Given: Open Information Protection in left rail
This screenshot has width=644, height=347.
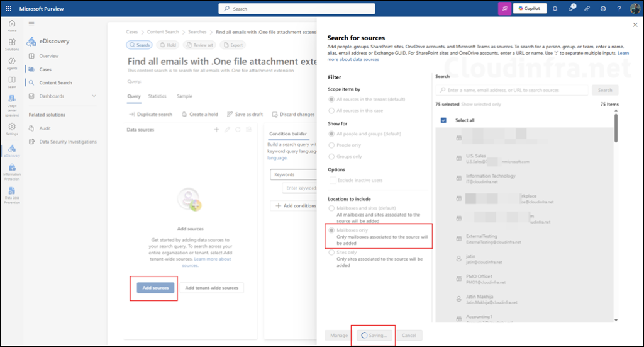Looking at the screenshot, I should click(12, 172).
